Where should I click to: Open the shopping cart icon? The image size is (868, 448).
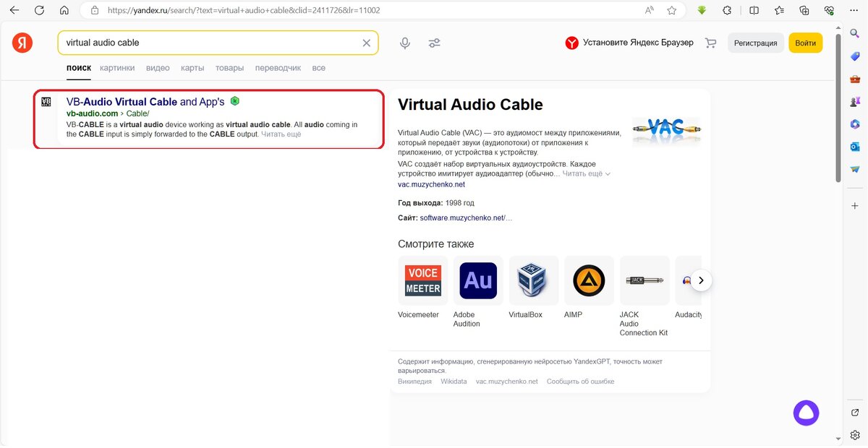click(710, 43)
